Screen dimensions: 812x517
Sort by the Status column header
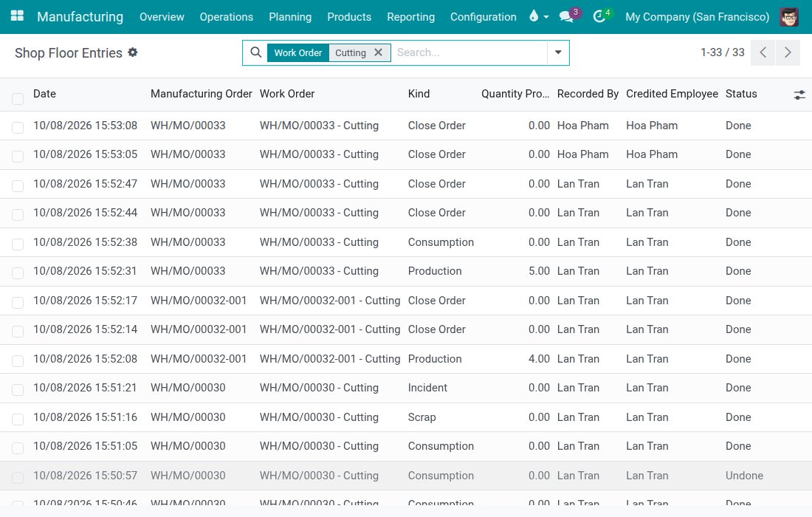point(741,94)
